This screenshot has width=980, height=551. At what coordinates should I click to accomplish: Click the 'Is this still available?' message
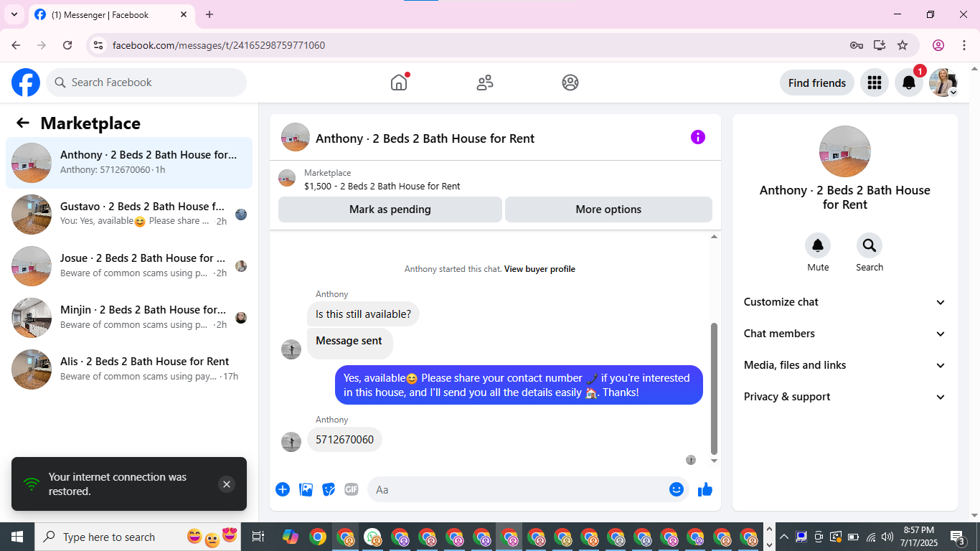[363, 314]
